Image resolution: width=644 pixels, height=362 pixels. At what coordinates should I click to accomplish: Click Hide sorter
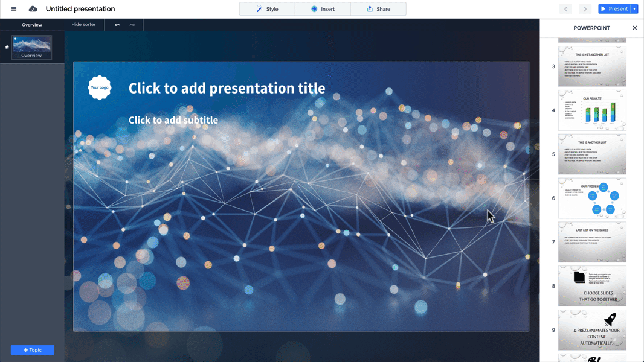coord(83,24)
